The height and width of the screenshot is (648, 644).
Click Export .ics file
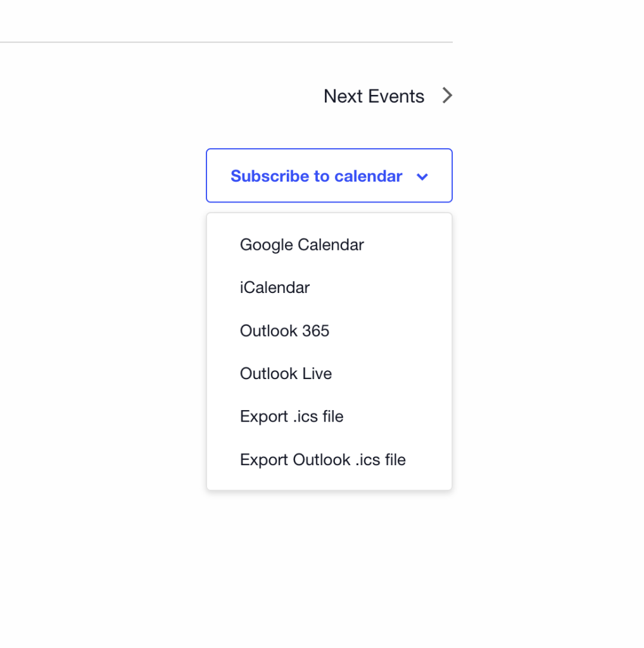coord(291,417)
